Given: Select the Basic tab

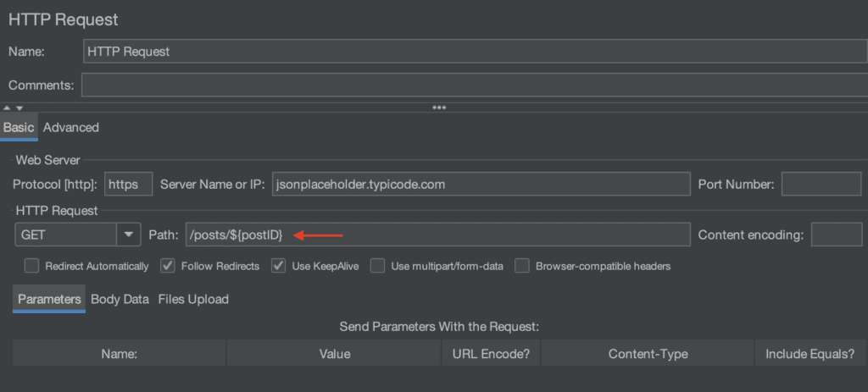Looking at the screenshot, I should pyautogui.click(x=19, y=128).
